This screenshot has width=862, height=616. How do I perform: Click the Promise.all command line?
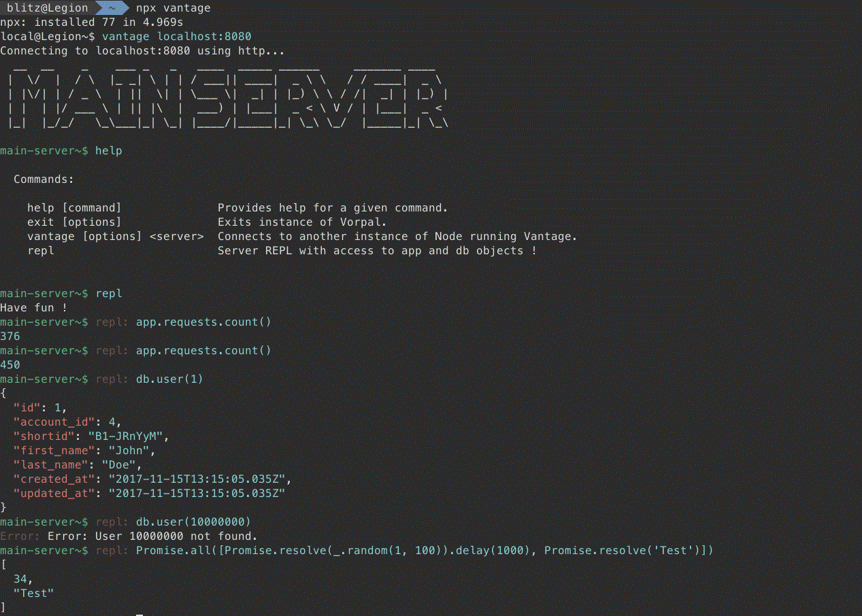pyautogui.click(x=425, y=551)
